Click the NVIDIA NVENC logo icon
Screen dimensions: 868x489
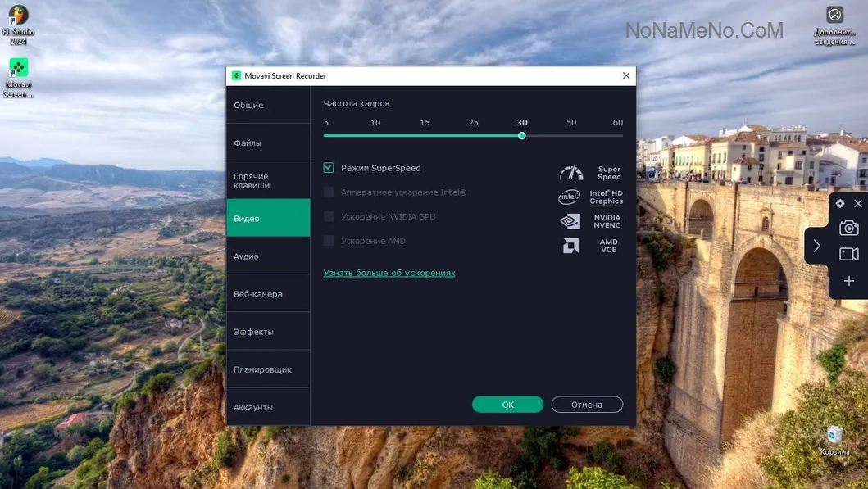tap(570, 221)
